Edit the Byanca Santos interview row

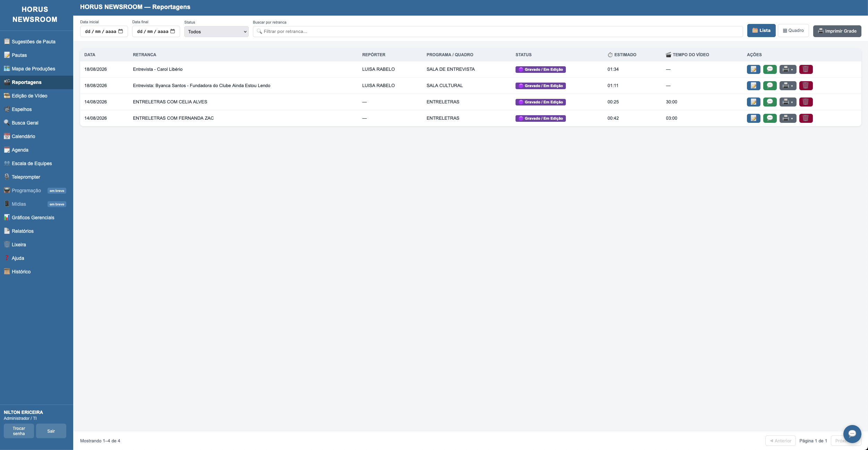[753, 86]
